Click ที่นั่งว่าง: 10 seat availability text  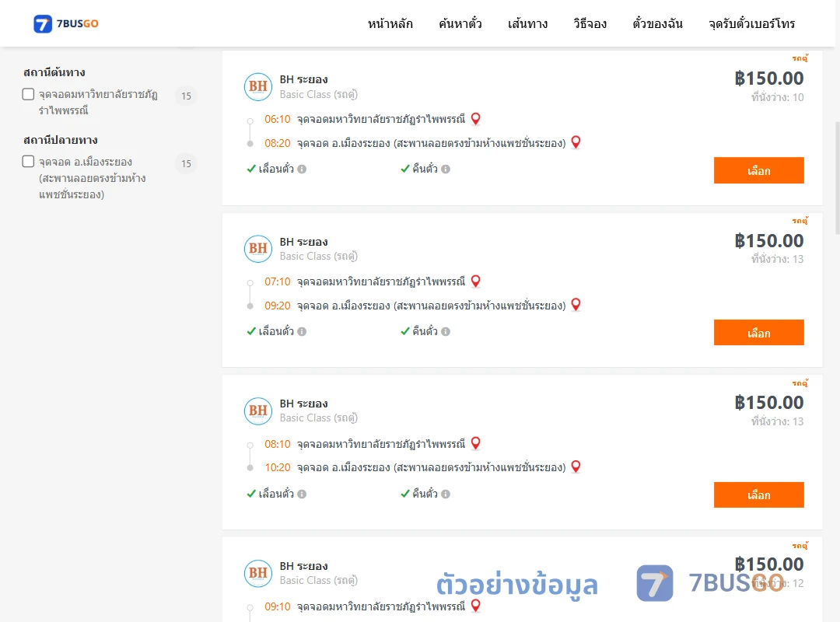pyautogui.click(x=777, y=97)
